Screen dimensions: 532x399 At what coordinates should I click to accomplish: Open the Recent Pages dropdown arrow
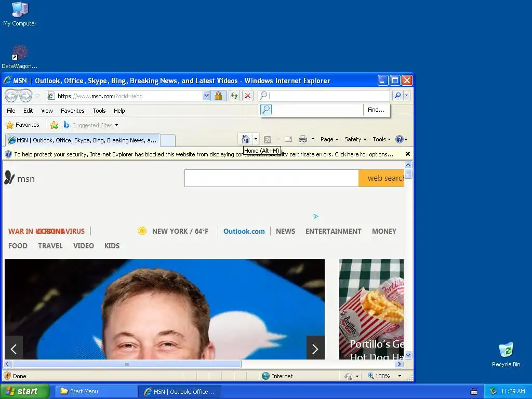click(x=37, y=96)
